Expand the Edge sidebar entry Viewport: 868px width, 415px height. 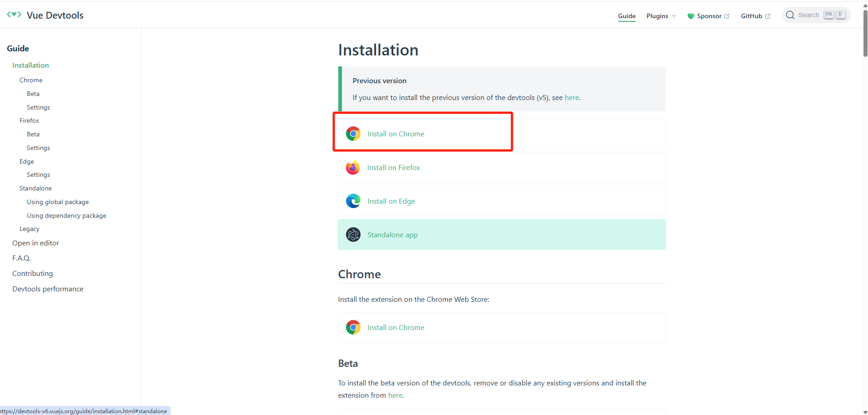pyautogui.click(x=26, y=161)
